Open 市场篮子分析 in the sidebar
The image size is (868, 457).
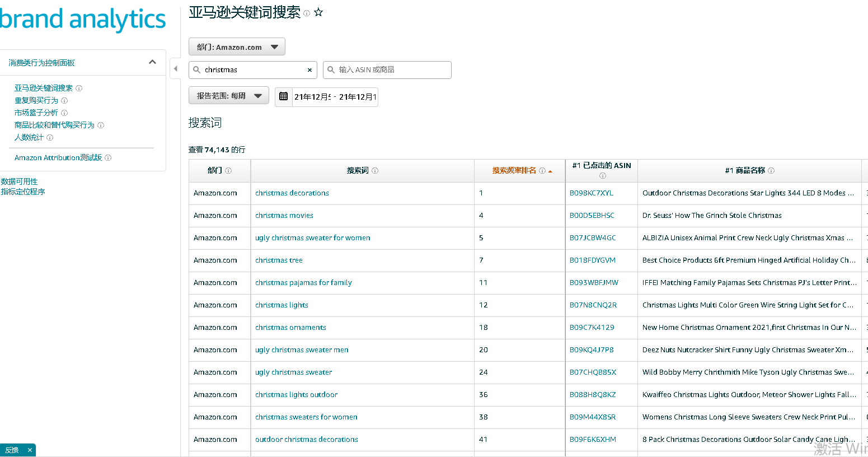(36, 113)
